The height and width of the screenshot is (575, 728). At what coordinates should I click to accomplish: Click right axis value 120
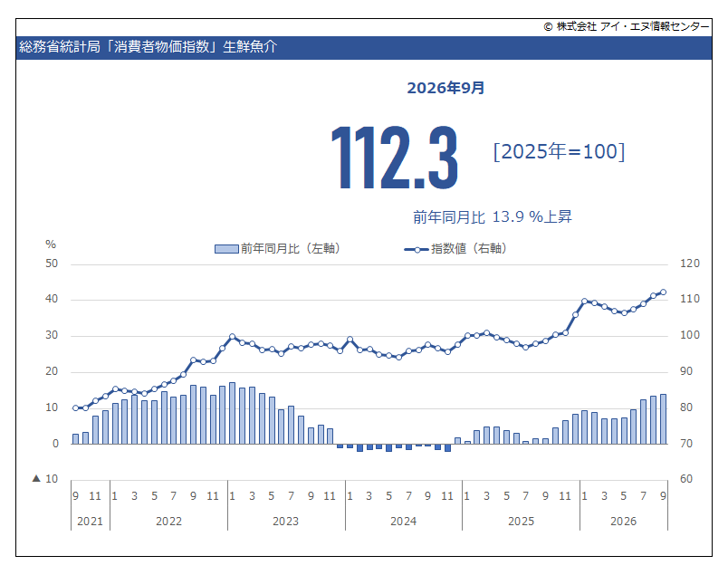coord(689,264)
